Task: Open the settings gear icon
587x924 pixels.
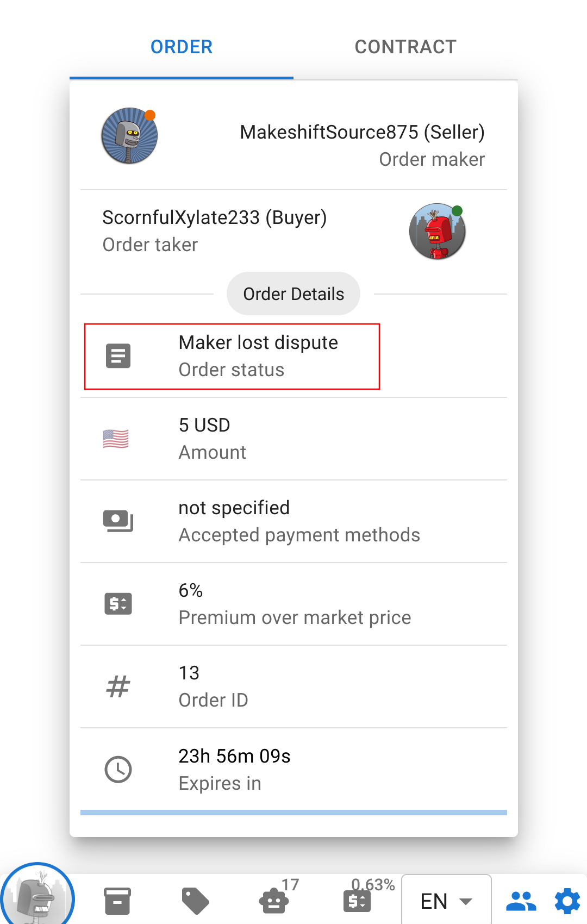Action: tap(567, 901)
